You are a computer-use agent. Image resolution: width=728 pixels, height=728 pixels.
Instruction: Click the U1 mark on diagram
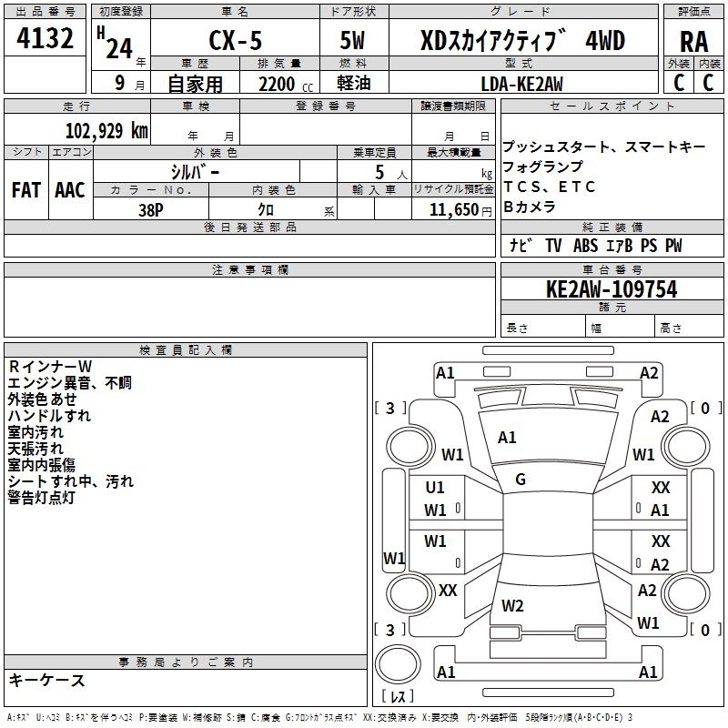(435, 488)
